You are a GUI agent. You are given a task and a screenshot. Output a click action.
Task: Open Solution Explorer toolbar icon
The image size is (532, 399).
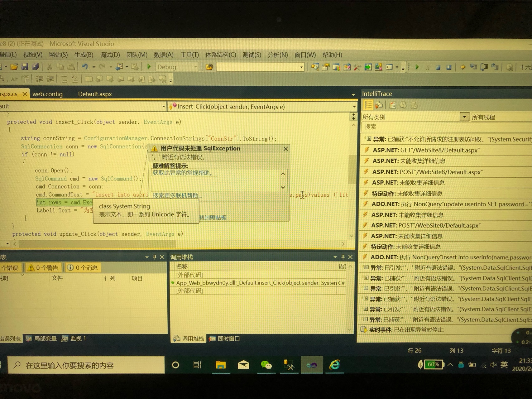[315, 67]
